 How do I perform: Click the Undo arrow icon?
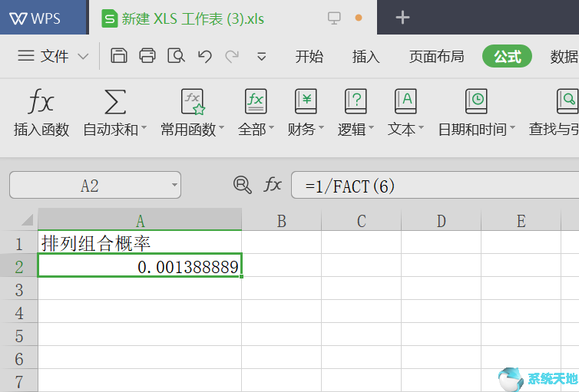[x=204, y=57]
